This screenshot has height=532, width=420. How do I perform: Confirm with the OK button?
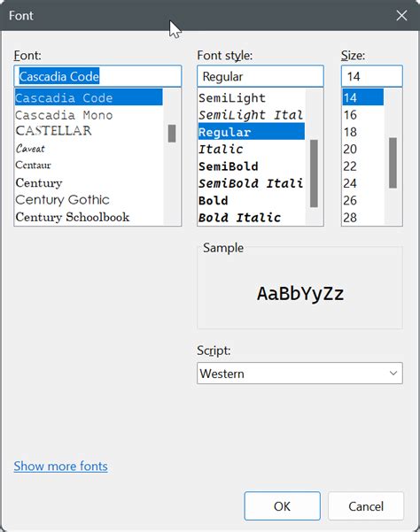tap(282, 505)
